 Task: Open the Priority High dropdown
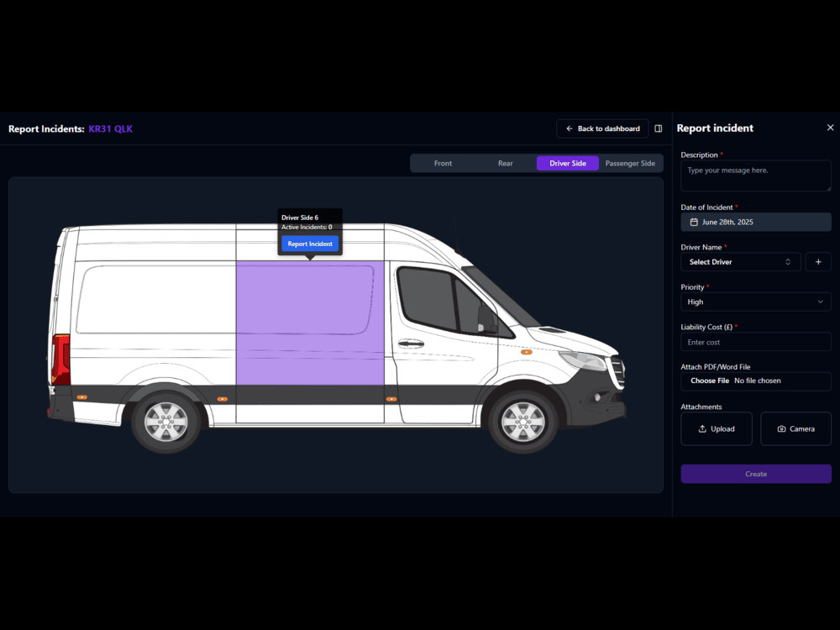756,302
